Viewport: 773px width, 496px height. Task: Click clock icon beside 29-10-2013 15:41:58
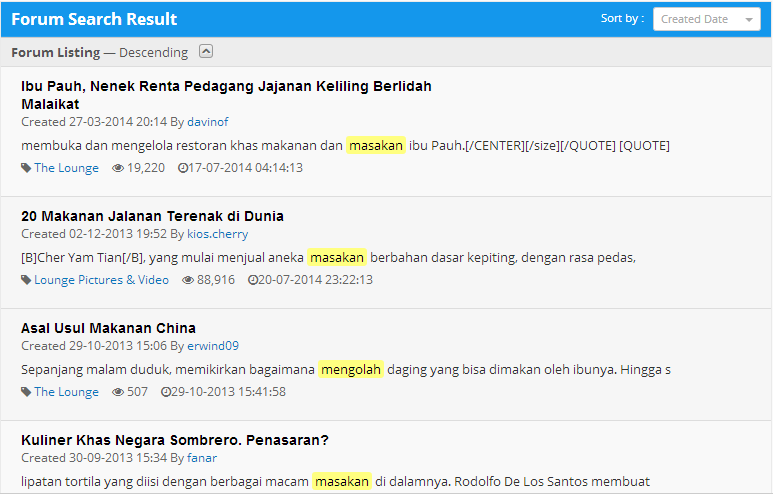166,392
